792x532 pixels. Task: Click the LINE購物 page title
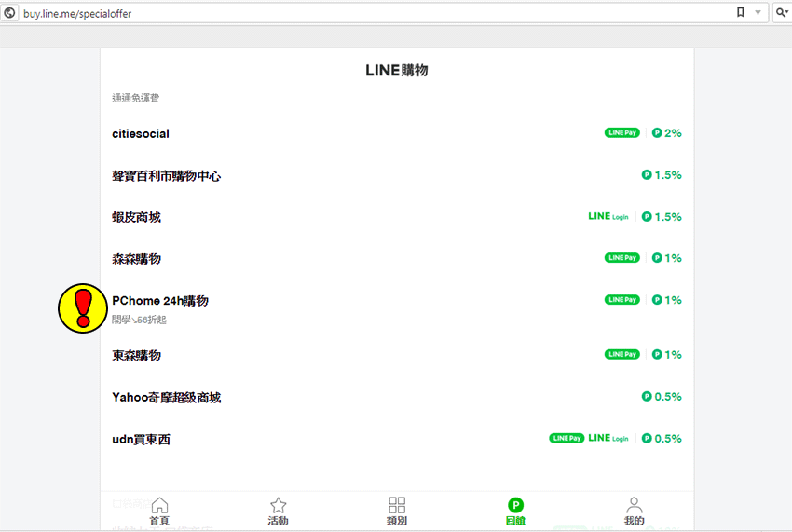coord(397,70)
